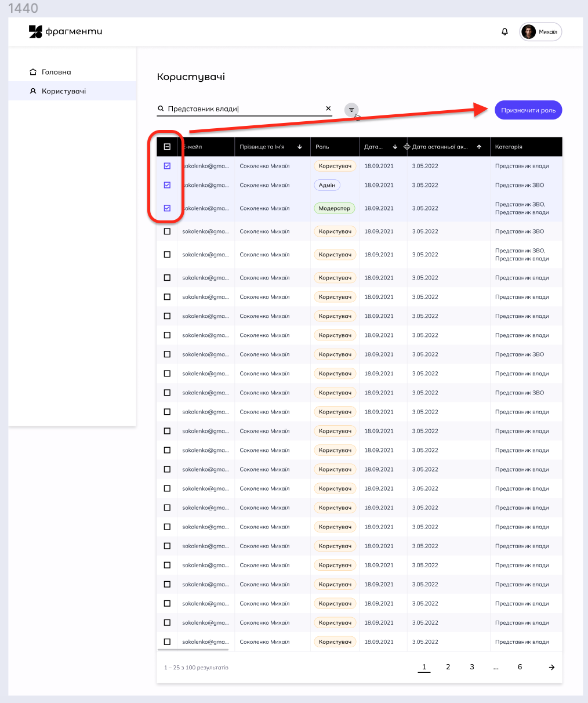The width and height of the screenshot is (588, 703).
Task: Click the sort arrow on the Дата column
Action: [395, 147]
